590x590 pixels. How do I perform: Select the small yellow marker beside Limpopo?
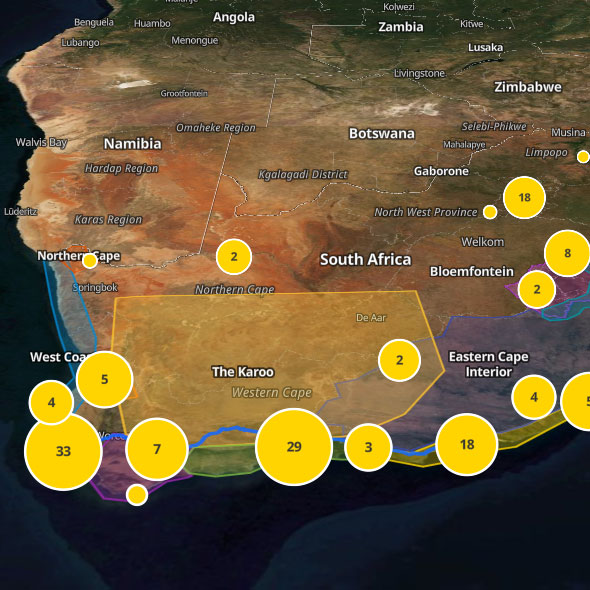pyautogui.click(x=583, y=157)
